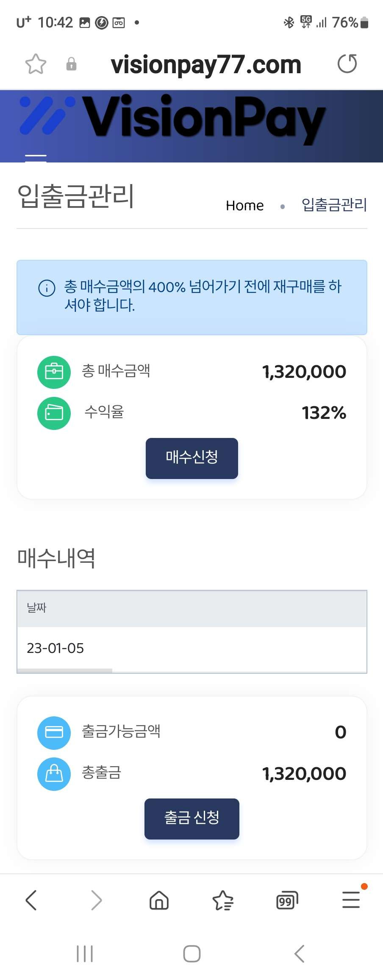Image resolution: width=383 pixels, height=980 pixels.
Task: Open the browser bookmarks list icon
Action: coord(223,900)
